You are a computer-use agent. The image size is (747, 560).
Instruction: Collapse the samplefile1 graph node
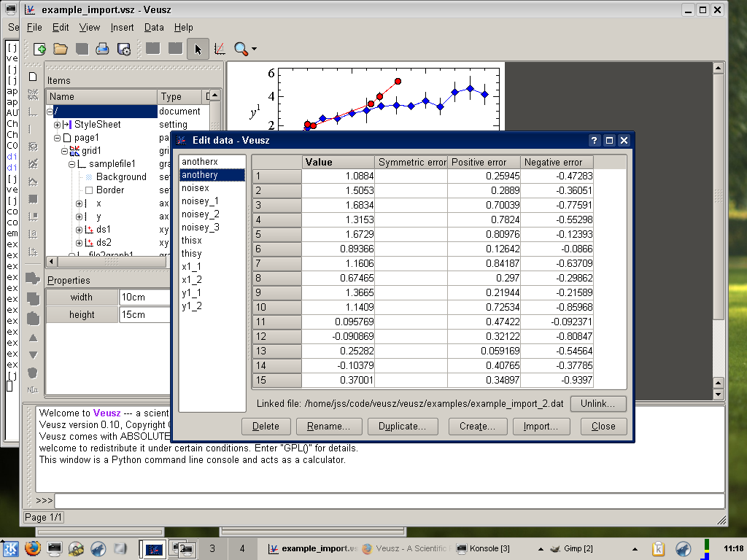pyautogui.click(x=72, y=164)
